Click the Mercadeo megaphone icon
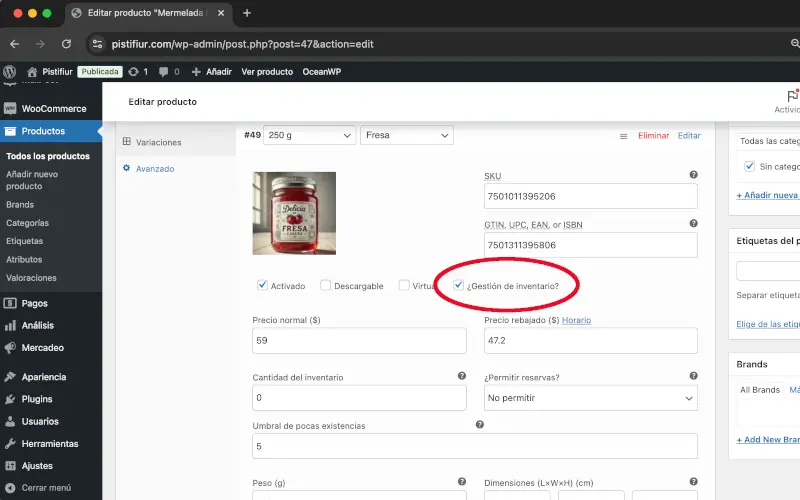This screenshot has width=800, height=500. tap(10, 347)
